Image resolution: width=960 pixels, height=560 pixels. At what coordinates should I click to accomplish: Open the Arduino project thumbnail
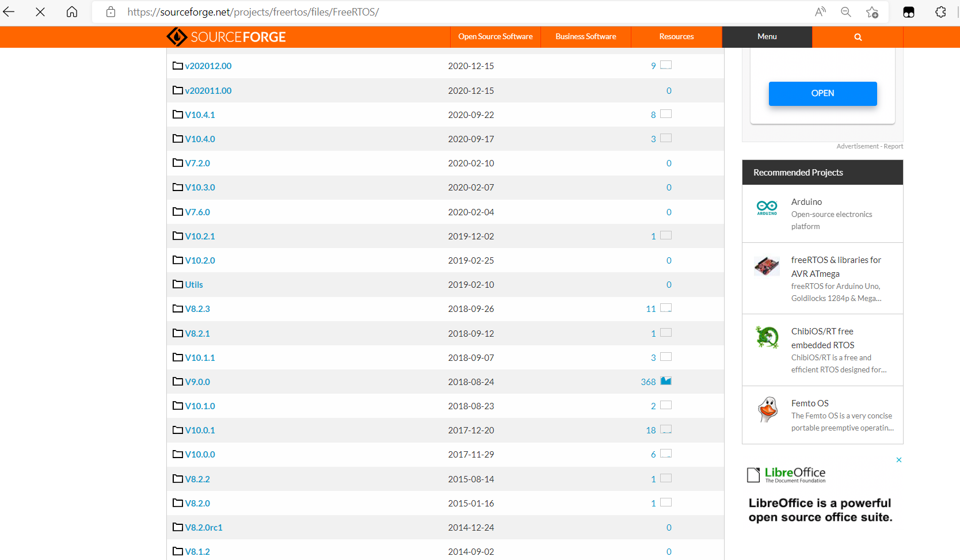coord(767,208)
